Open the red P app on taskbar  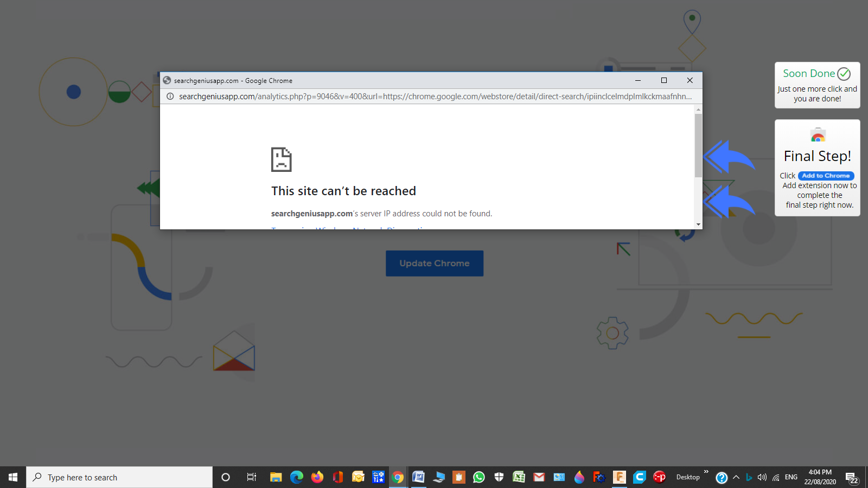pyautogui.click(x=660, y=477)
